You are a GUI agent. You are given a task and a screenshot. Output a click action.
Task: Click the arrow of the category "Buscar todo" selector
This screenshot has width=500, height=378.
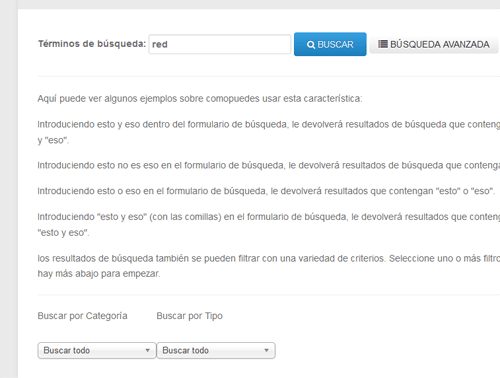pyautogui.click(x=147, y=350)
